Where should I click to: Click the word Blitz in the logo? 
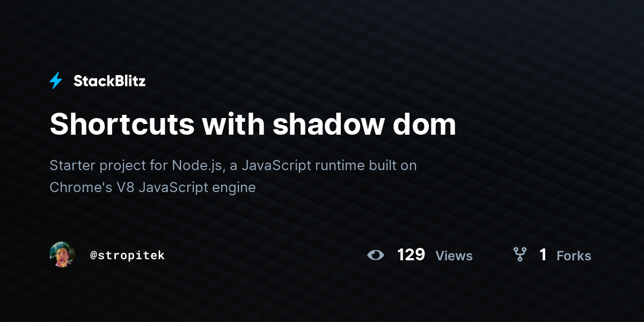pyautogui.click(x=129, y=81)
